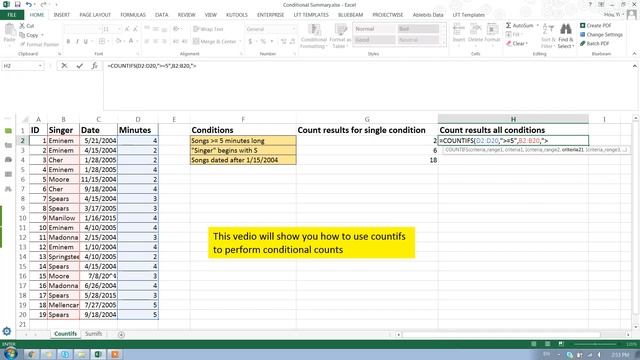Cancel the formula entry with X button
This screenshot has height=360, width=640.
(64, 65)
